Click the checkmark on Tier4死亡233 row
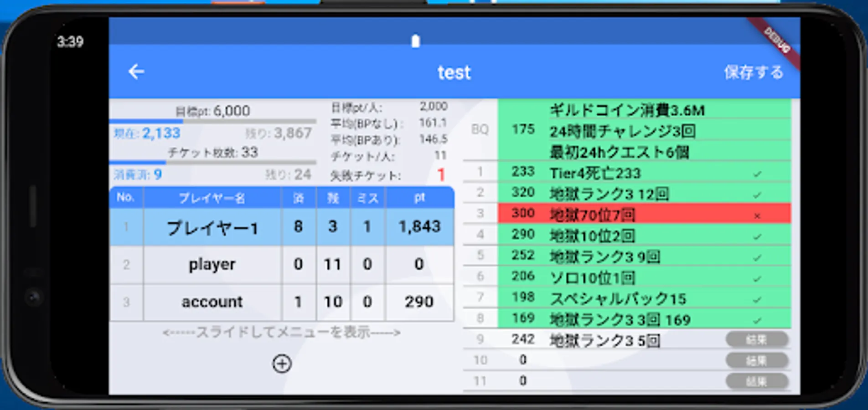Screen dimensions: 868x410 pyautogui.click(x=757, y=174)
